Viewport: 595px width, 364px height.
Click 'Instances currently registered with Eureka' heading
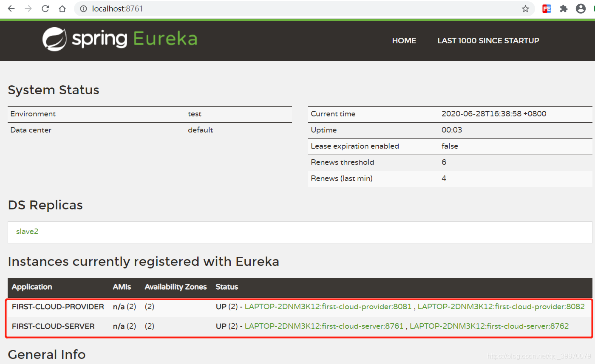144,262
